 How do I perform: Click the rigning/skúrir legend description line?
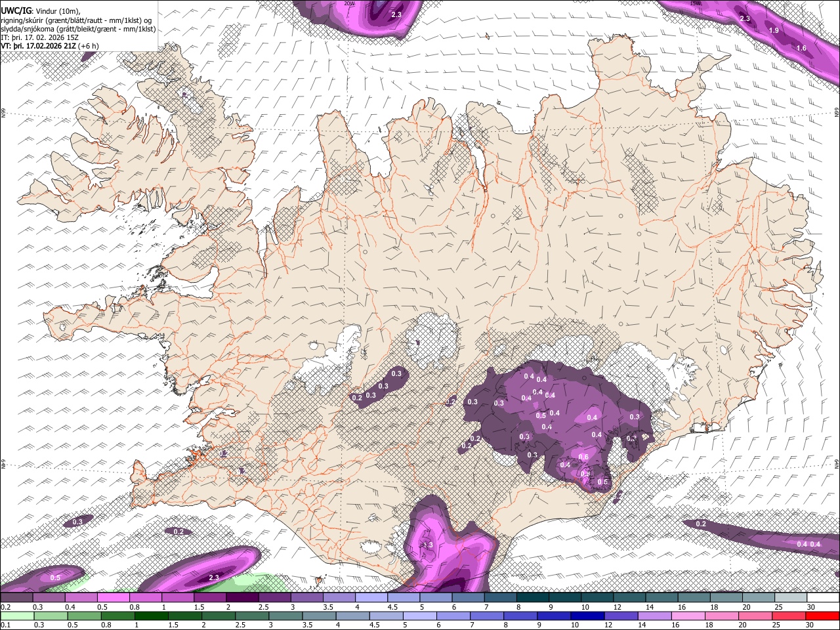click(x=76, y=21)
